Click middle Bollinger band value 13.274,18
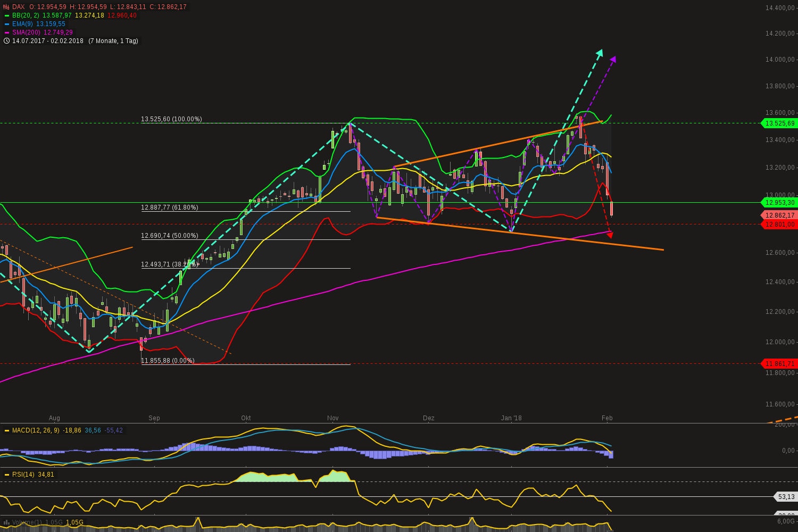Screen dimensions: 798x532 point(89,15)
